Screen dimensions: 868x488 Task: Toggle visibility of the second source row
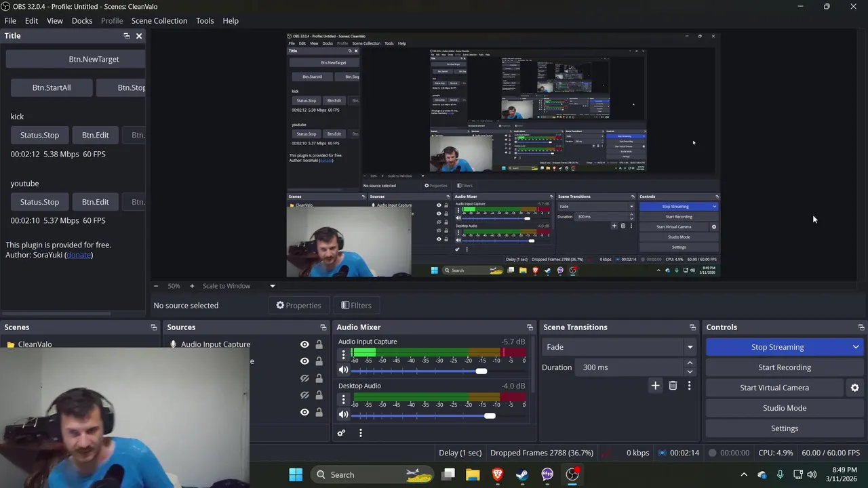pos(304,361)
